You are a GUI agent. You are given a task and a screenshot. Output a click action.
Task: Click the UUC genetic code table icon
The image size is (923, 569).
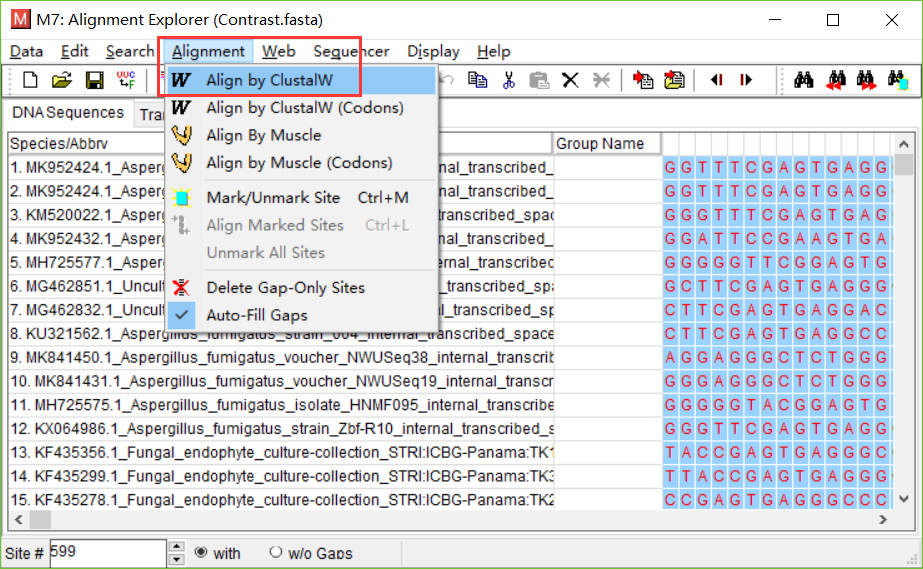[126, 79]
